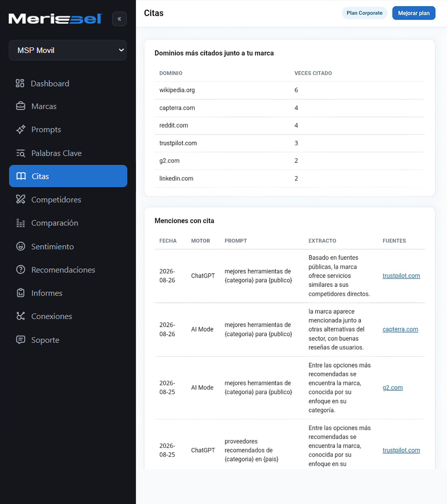Click the VECES CITADO column header
The height and width of the screenshot is (504, 447).
click(313, 73)
